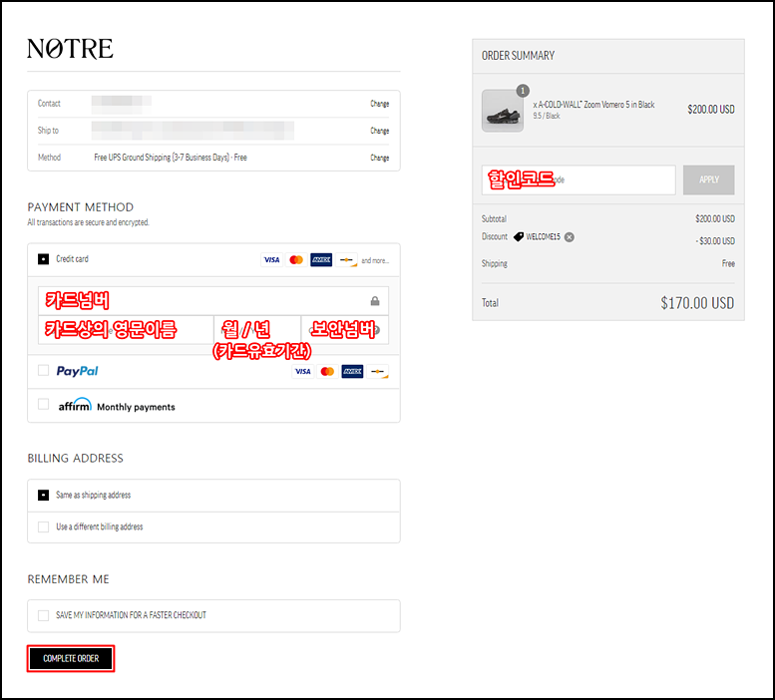The height and width of the screenshot is (700, 775).
Task: Change the Ship to address
Action: pyautogui.click(x=380, y=131)
